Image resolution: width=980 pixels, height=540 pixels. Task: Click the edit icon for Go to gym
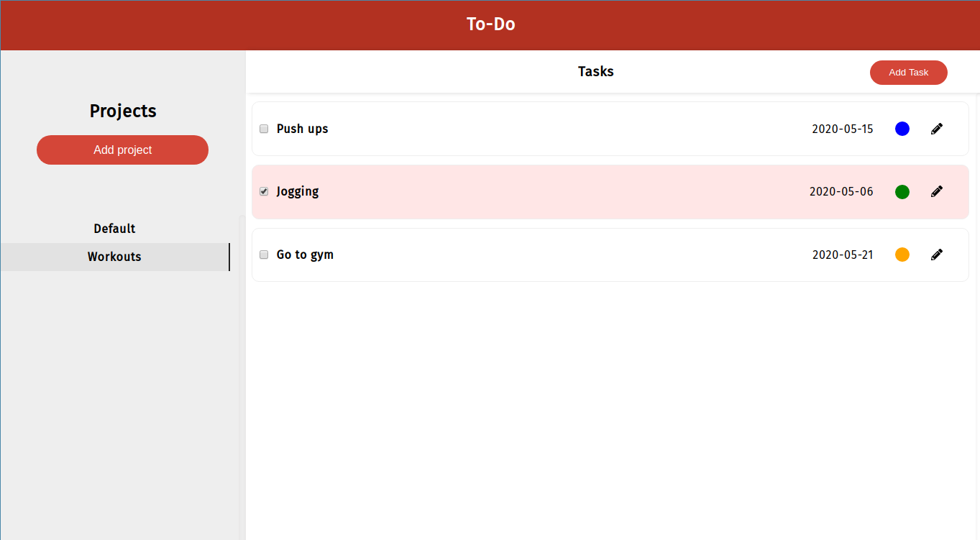point(936,254)
